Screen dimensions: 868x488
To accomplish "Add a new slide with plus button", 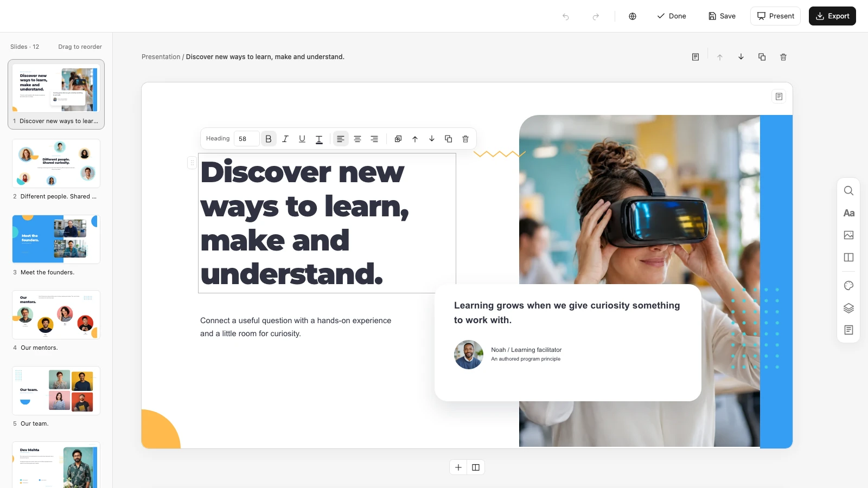I will click(x=458, y=467).
